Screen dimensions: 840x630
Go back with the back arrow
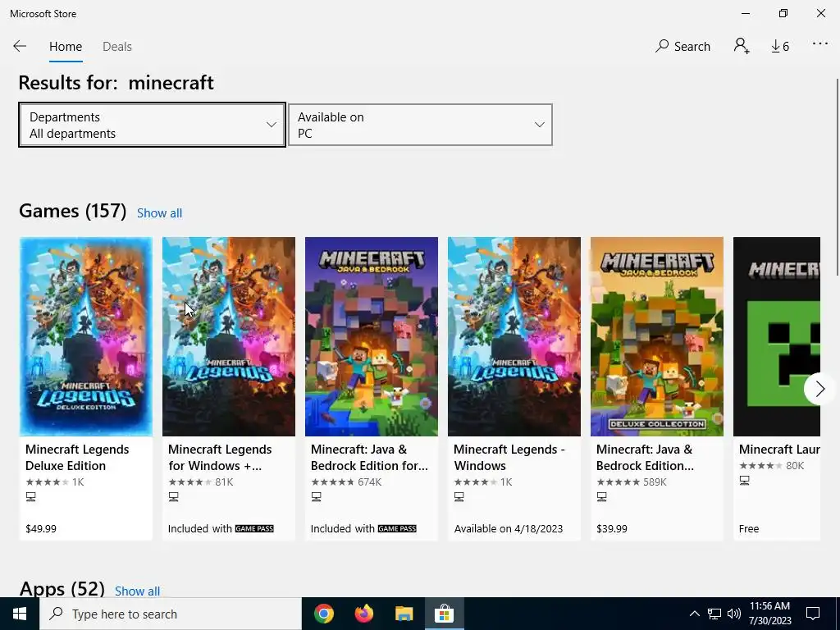pyautogui.click(x=20, y=46)
